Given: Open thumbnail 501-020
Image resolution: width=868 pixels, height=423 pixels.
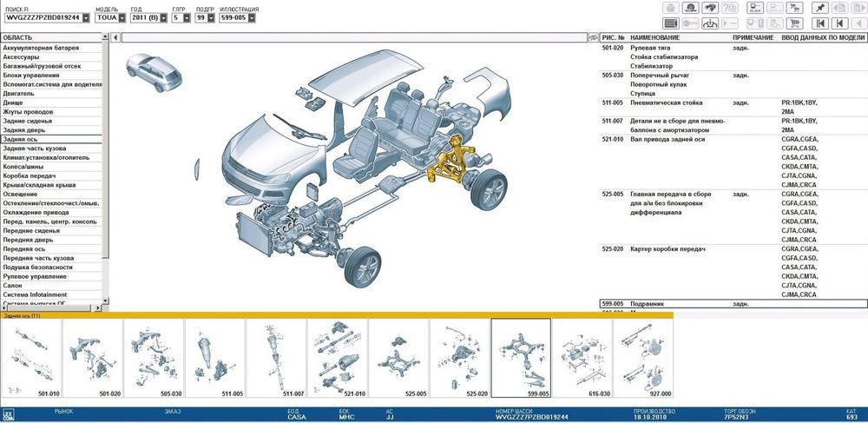Looking at the screenshot, I should [x=93, y=358].
